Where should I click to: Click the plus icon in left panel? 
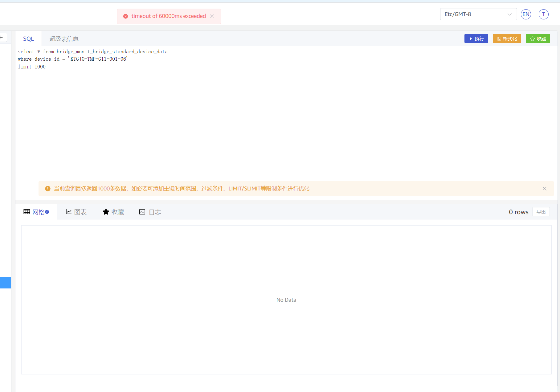pyautogui.click(x=2, y=38)
